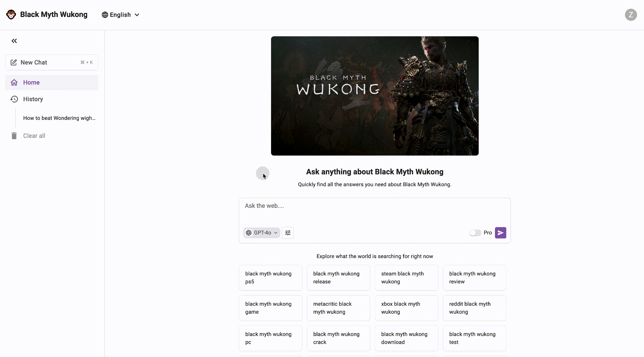644x357 pixels.
Task: Expand the English language dropdown
Action: [x=120, y=15]
